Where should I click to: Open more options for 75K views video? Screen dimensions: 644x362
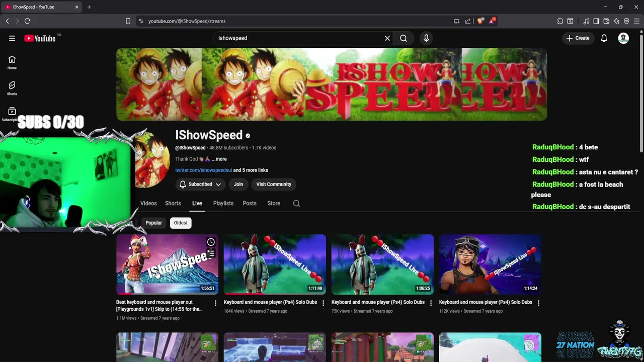coord(431,303)
